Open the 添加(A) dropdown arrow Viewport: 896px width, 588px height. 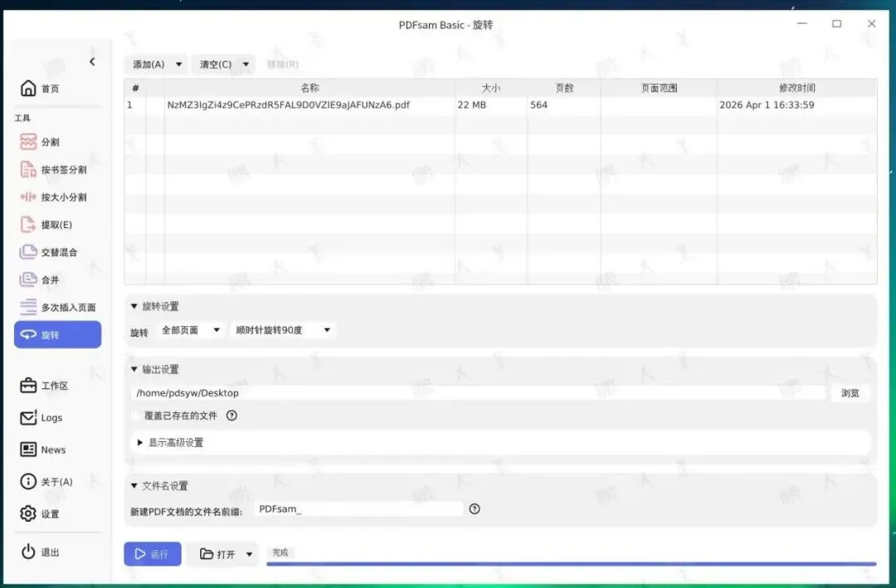pos(179,64)
